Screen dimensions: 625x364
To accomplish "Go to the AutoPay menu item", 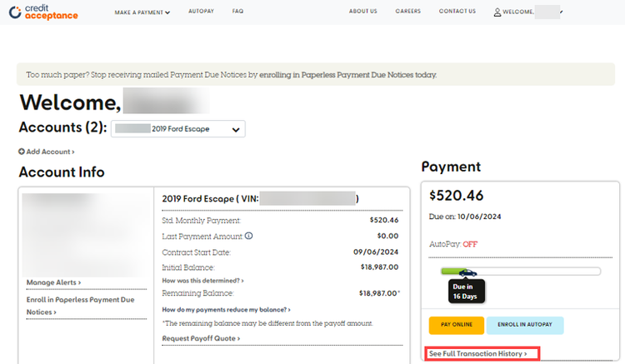I will (x=201, y=12).
